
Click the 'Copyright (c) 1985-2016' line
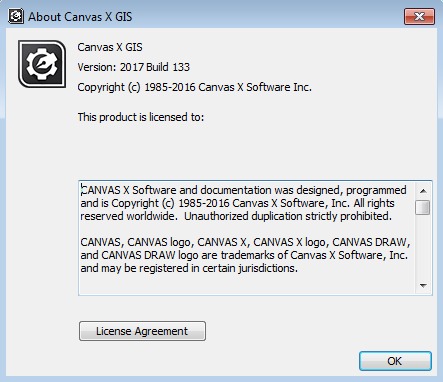pos(195,87)
